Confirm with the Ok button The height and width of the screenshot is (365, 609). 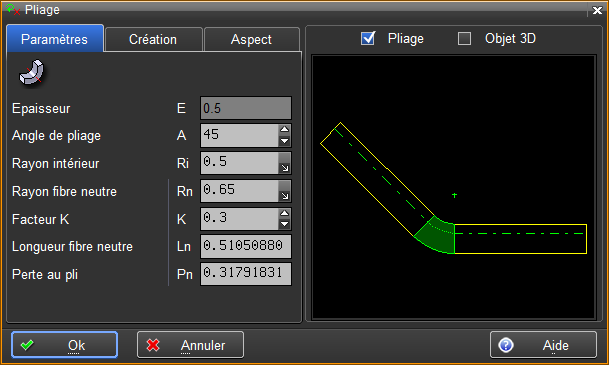coord(64,344)
